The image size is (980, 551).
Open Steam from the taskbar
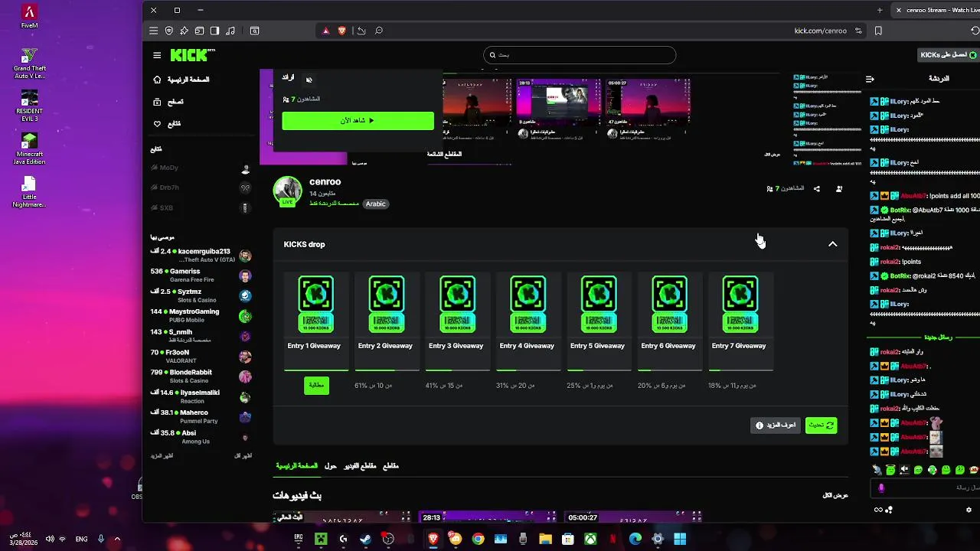coord(366,539)
